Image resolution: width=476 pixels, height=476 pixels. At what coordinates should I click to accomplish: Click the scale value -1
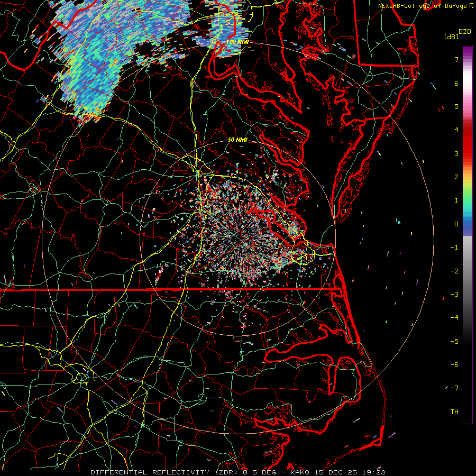(454, 248)
